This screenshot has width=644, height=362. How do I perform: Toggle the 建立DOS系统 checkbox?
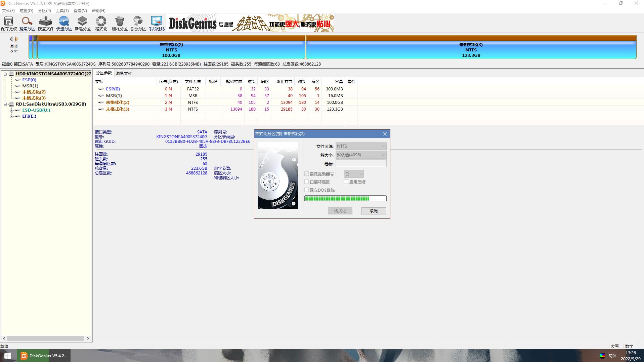click(307, 190)
